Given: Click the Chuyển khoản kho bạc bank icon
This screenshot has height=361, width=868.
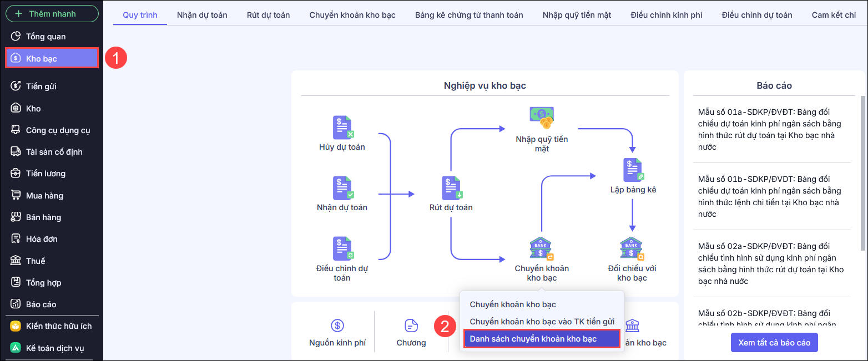Looking at the screenshot, I should click(x=541, y=248).
